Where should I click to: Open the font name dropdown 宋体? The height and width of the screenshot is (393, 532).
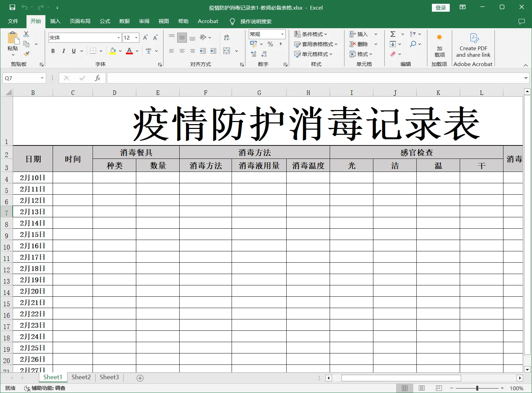coord(119,37)
